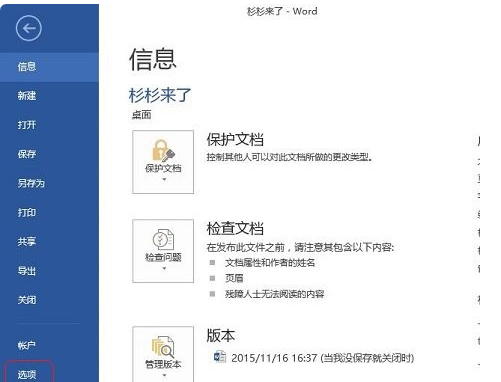Click the 残障人士无法阅读的内容 list item
Image resolution: width=501 pixels, height=382 pixels.
click(275, 294)
